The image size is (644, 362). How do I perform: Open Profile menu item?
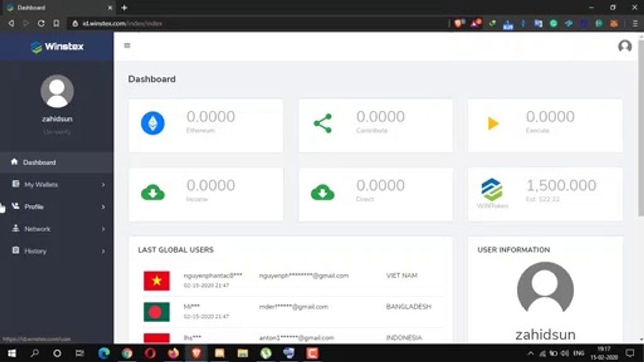pyautogui.click(x=56, y=207)
